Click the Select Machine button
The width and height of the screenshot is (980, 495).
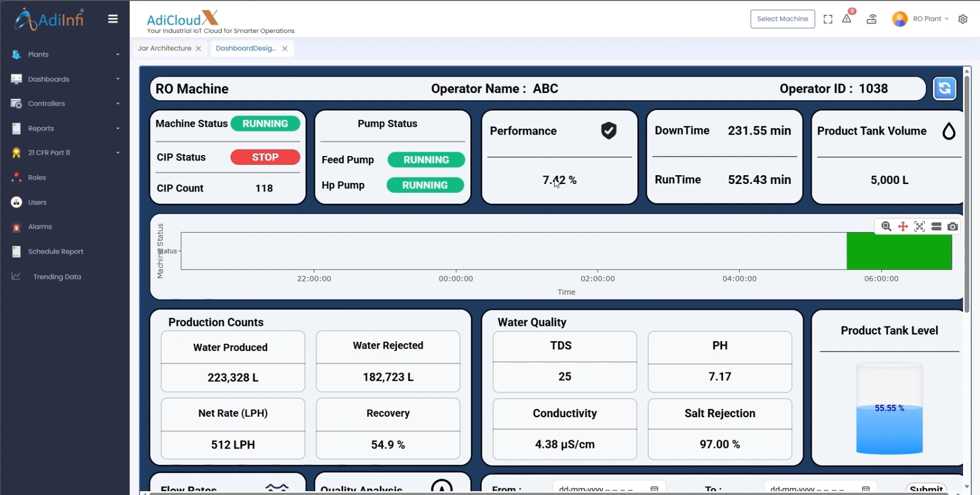tap(782, 19)
